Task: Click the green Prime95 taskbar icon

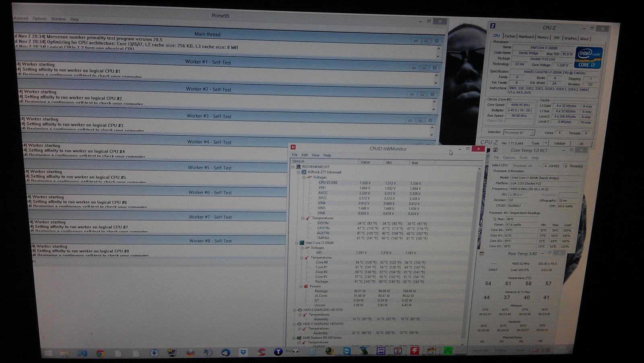Action: click(x=448, y=351)
